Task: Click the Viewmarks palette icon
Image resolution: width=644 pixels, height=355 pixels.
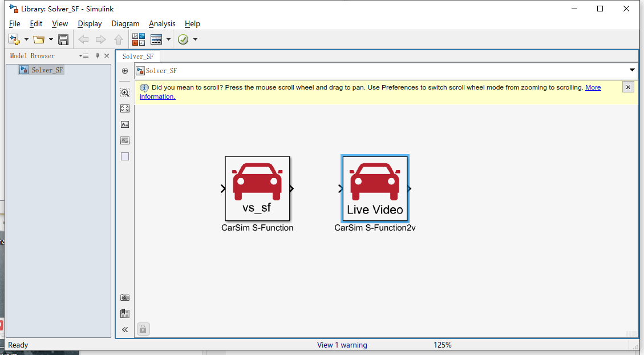Action: coord(125,313)
